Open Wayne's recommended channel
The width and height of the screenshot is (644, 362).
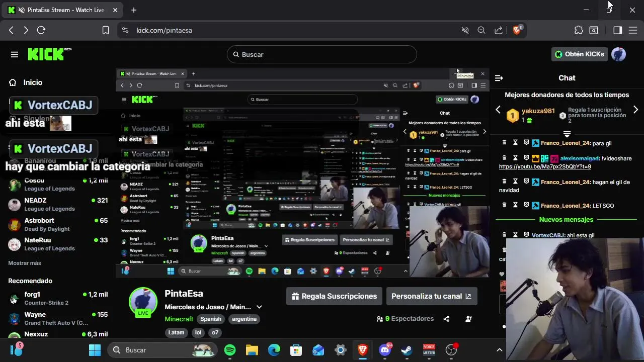[58, 318]
